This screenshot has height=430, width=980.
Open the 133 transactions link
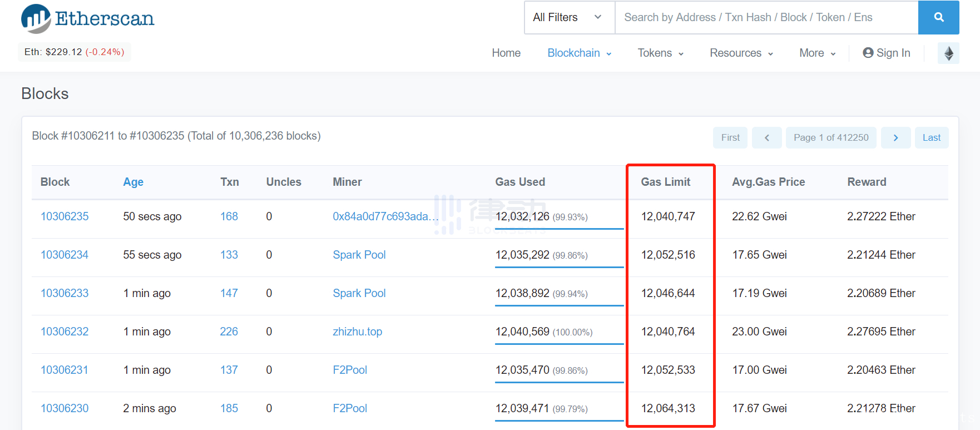[229, 255]
